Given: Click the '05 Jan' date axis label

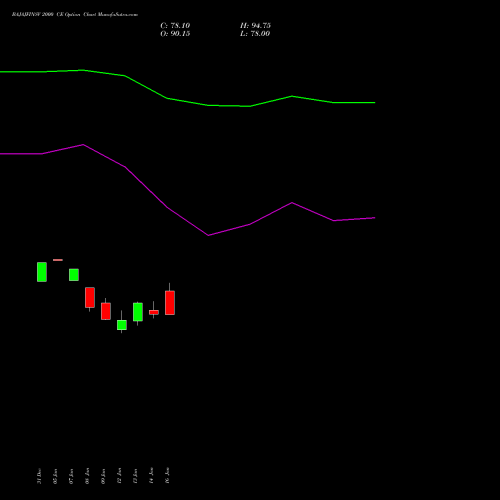Looking at the screenshot, I should click(55, 476).
